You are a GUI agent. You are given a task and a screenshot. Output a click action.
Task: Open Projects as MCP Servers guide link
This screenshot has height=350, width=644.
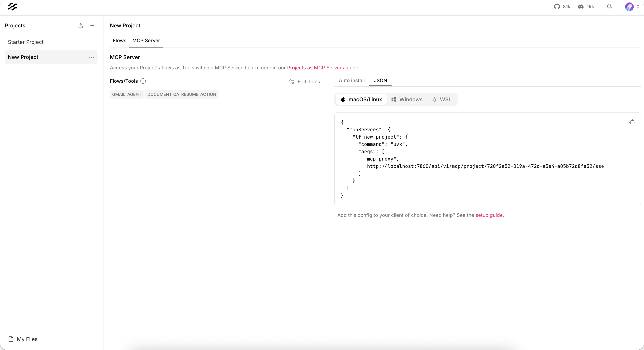pyautogui.click(x=323, y=68)
